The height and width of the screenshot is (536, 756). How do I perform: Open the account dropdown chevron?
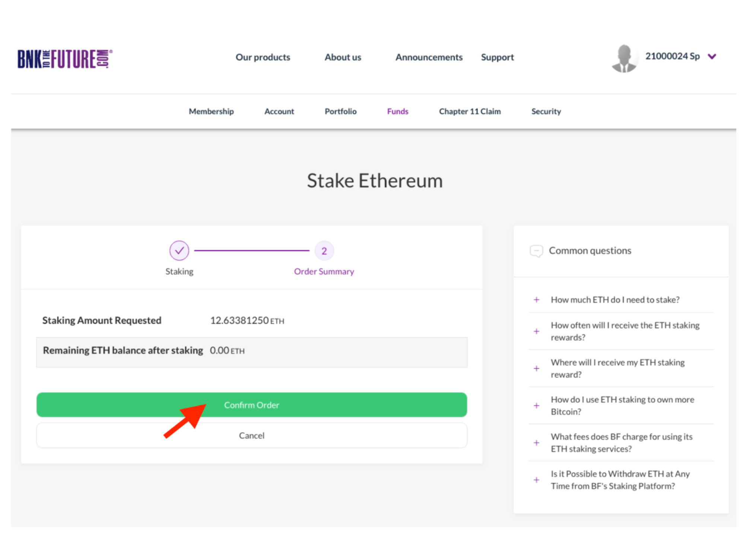(712, 57)
